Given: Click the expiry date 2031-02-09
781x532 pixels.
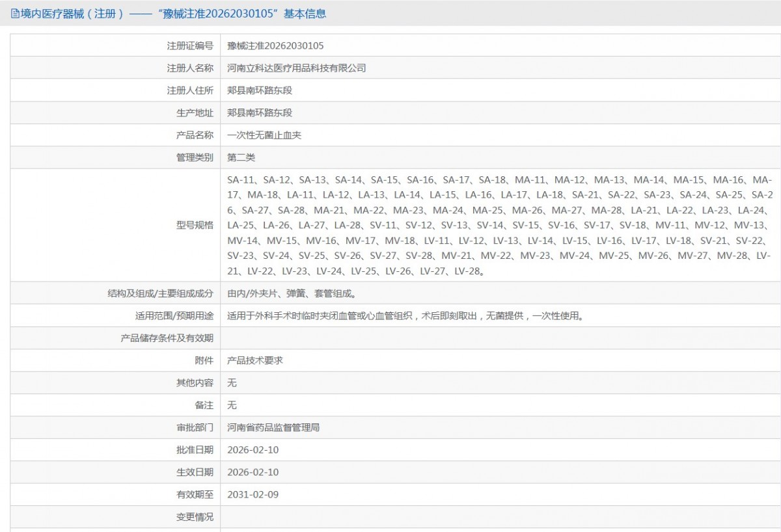Looking at the screenshot, I should click(253, 494).
